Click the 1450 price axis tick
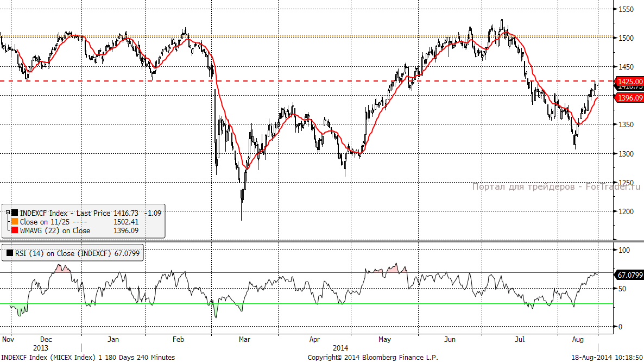Viewport: 644px width, 362px height. click(626, 67)
